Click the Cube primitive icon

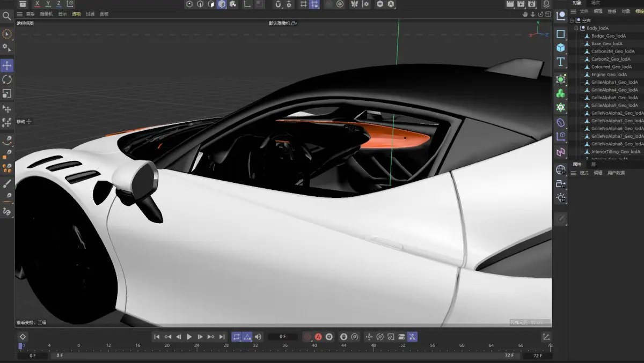click(561, 48)
